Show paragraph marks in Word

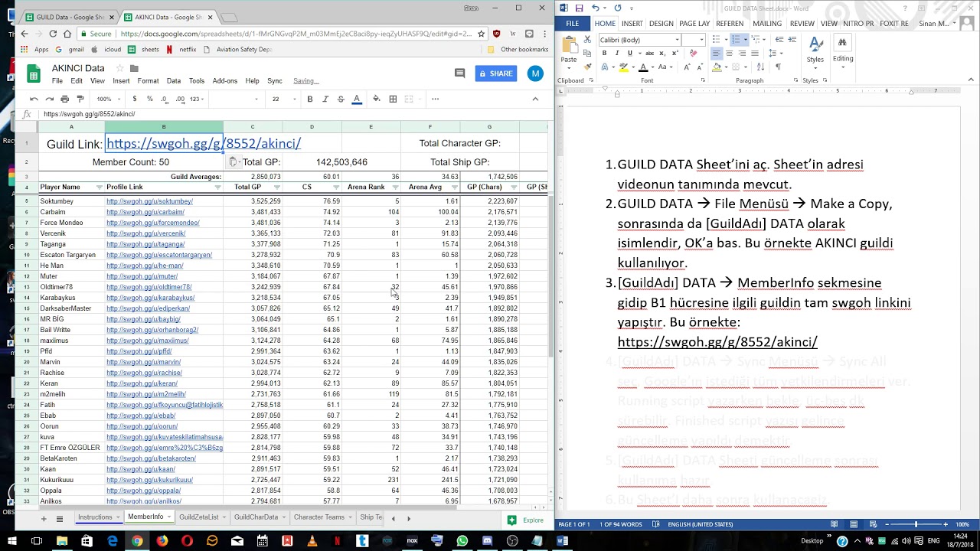tap(779, 67)
